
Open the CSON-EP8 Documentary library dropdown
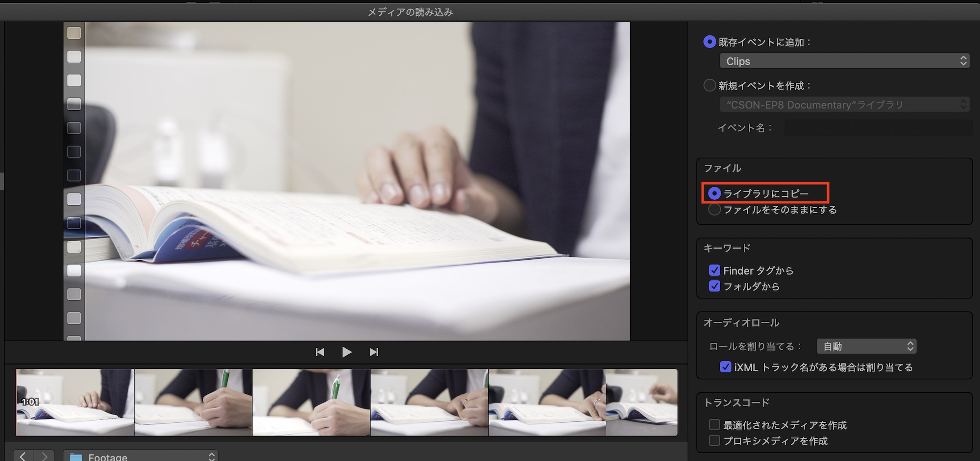point(845,104)
